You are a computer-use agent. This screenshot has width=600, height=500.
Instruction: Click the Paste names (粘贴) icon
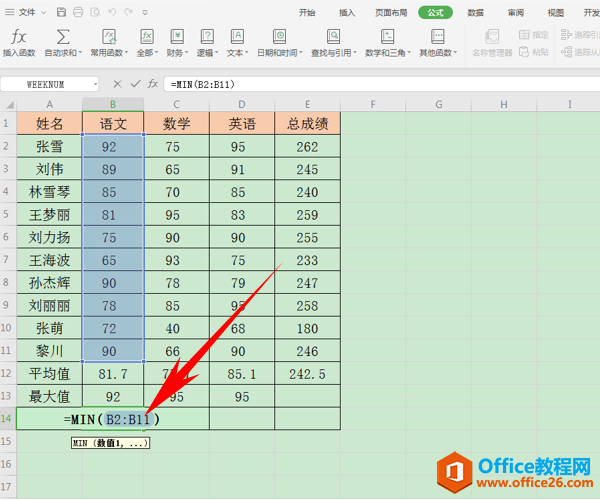tap(524, 52)
